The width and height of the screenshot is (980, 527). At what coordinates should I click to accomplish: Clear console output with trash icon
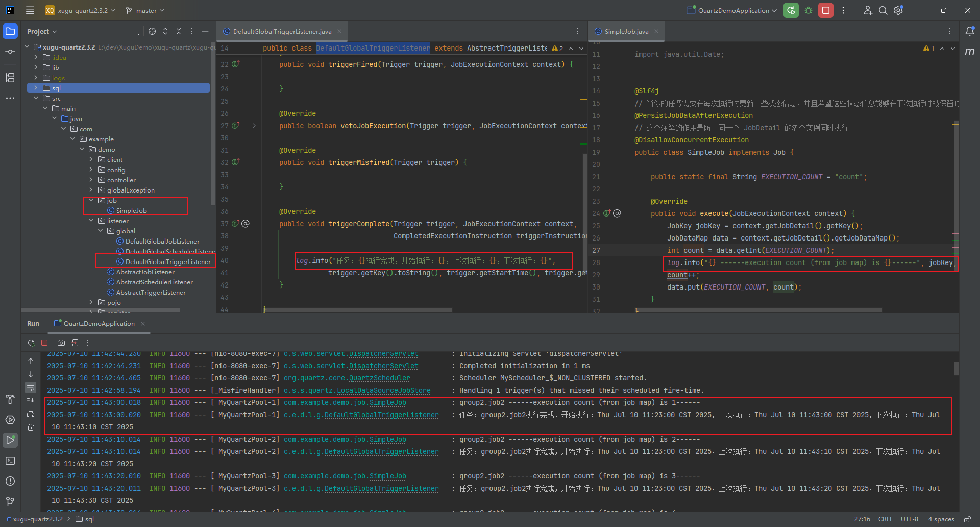tap(31, 427)
